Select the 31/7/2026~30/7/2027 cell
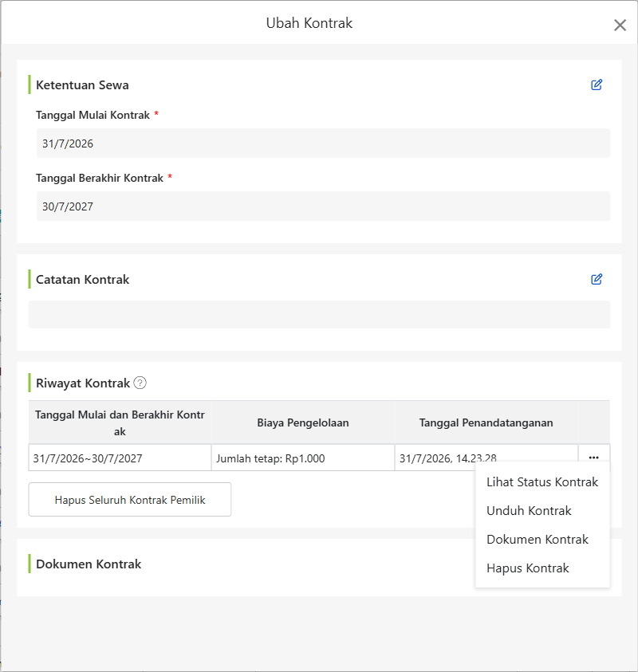The image size is (638, 672). [x=120, y=458]
